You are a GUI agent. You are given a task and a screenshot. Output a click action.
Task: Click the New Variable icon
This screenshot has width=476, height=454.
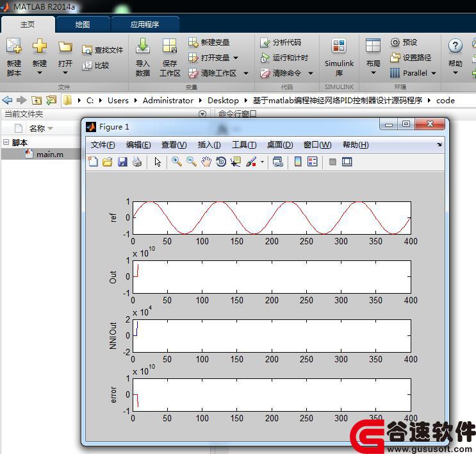pyautogui.click(x=193, y=42)
